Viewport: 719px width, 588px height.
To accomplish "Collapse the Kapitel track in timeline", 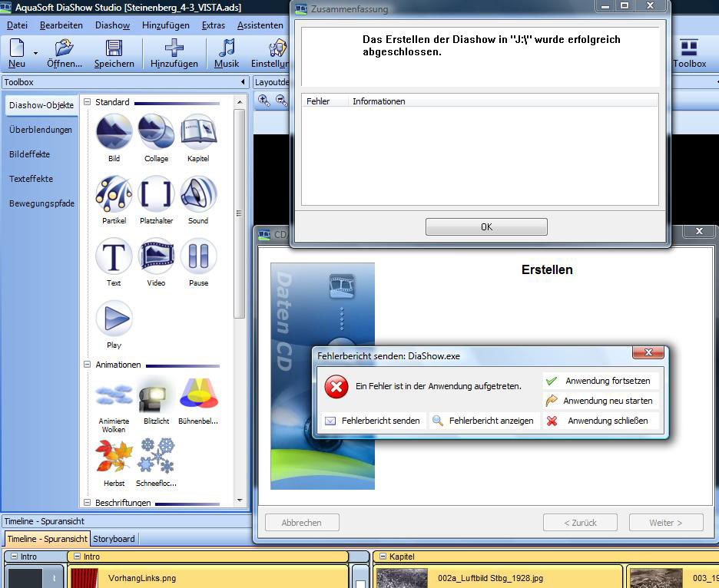I will pyautogui.click(x=380, y=557).
